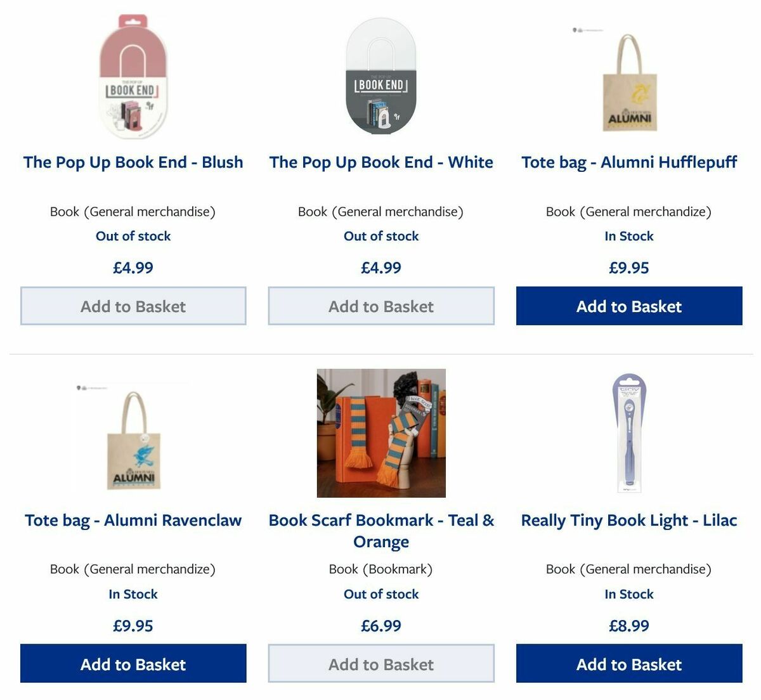Viewport: 761px width, 700px height.
Task: Open the Tote bag - Alumni Hufflepuff listing
Action: pos(628,162)
